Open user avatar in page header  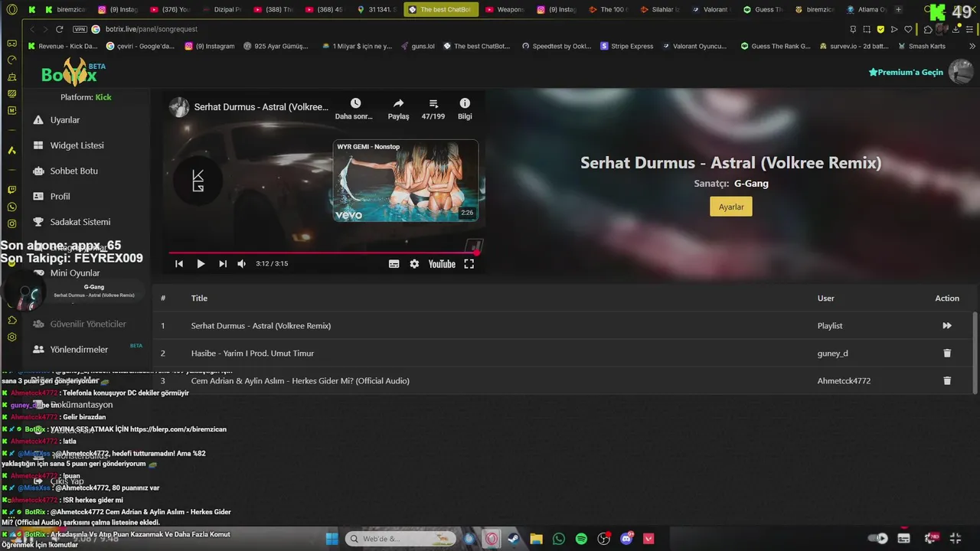[x=961, y=71]
